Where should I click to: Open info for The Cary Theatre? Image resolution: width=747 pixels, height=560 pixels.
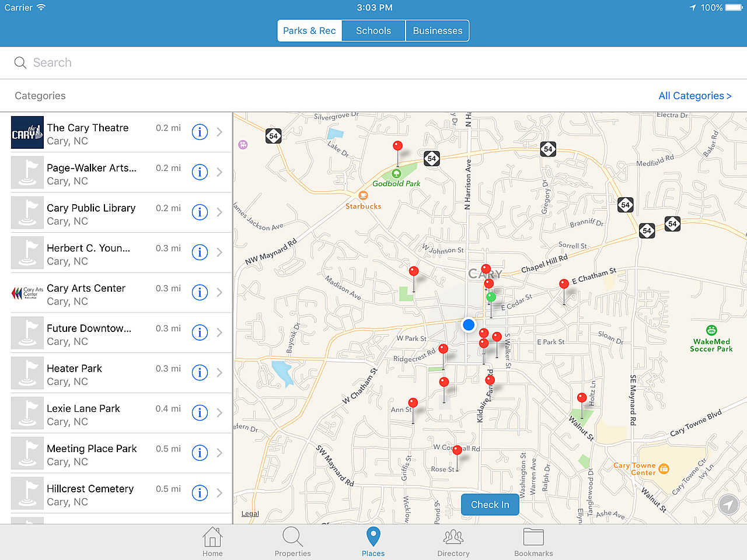200,132
